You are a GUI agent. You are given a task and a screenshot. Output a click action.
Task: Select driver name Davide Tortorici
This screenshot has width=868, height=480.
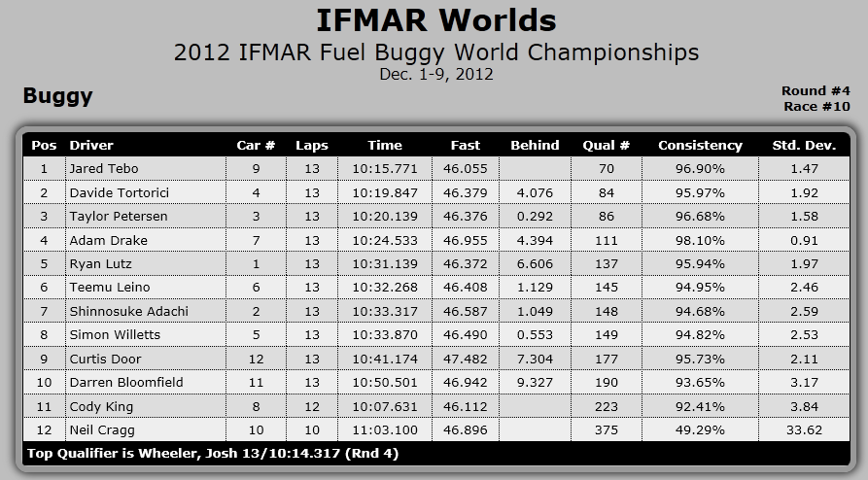click(x=119, y=192)
